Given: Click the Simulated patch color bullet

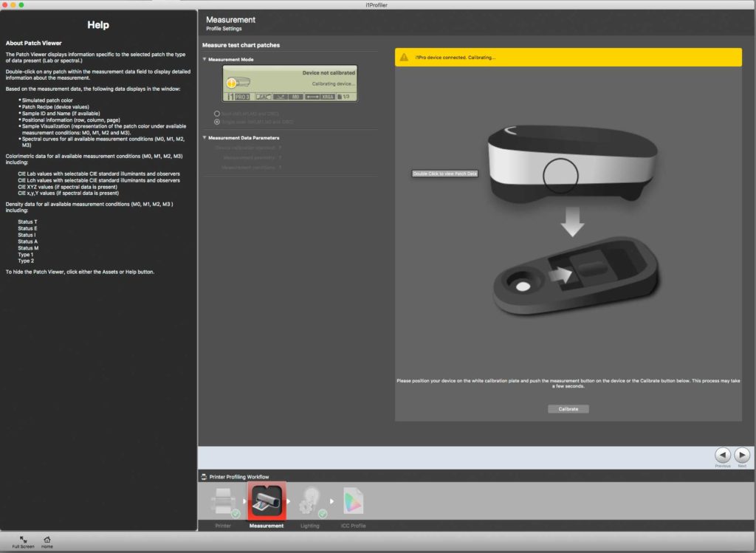Looking at the screenshot, I should [x=47, y=100].
